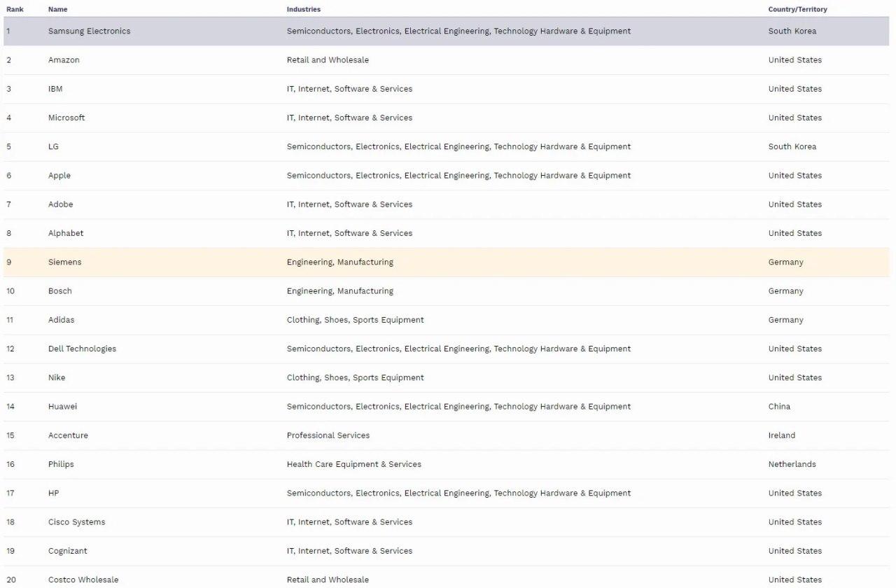Click the Huawei company name
The height and width of the screenshot is (588, 896).
[62, 407]
